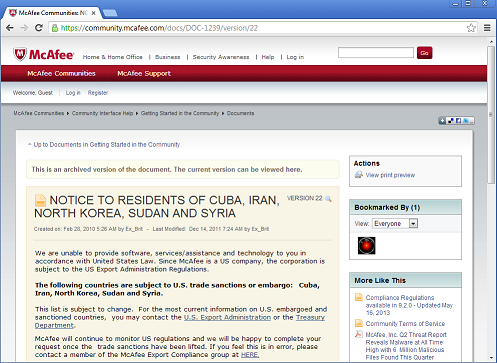Click the vertical page scrollbar thumb
The height and width of the screenshot is (363, 497).
(491, 115)
